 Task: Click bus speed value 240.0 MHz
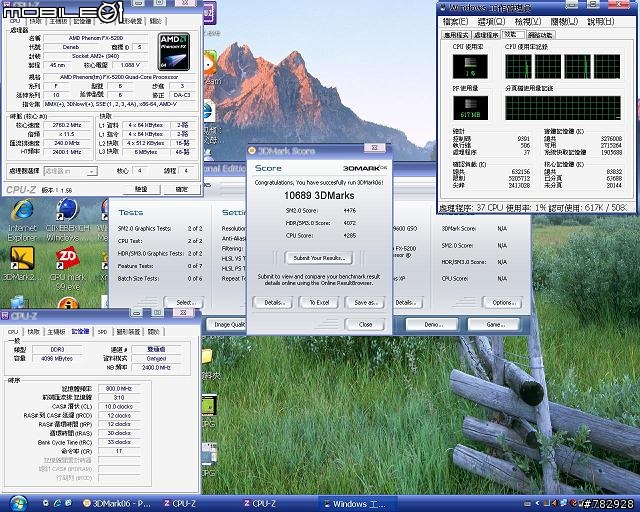pos(68,143)
